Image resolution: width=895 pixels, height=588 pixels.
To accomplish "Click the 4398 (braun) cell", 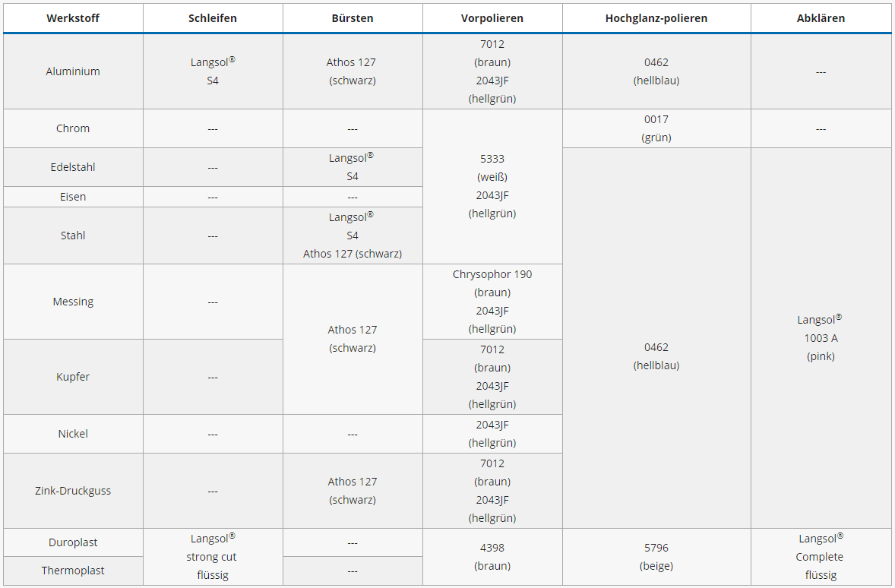I will 492,557.
